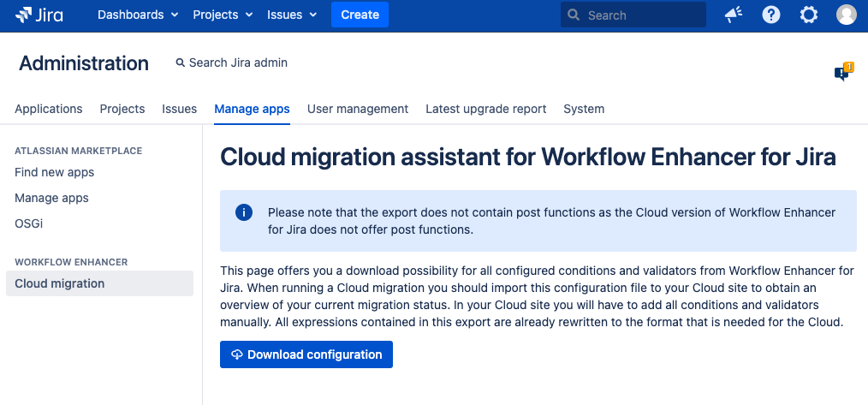Click the info icon in the blue notice
This screenshot has width=868, height=405.
244,212
